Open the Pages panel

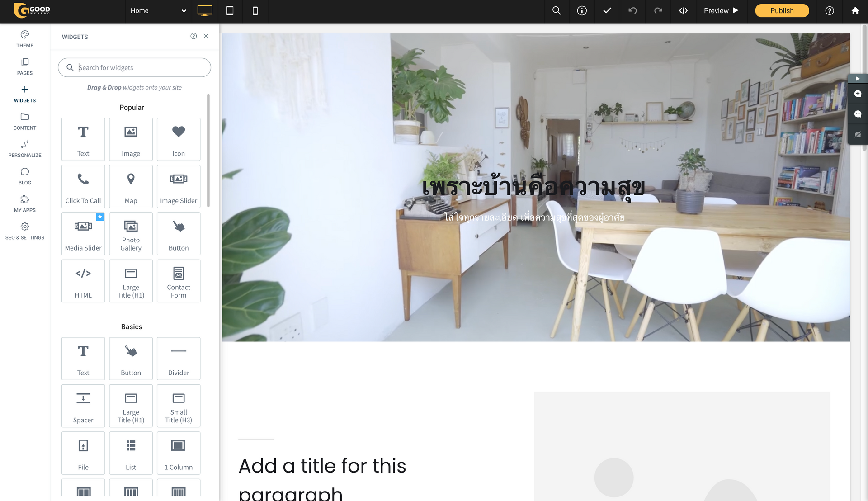coord(24,66)
